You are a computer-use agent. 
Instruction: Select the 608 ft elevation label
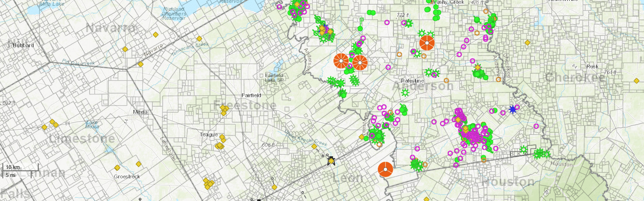(268, 145)
